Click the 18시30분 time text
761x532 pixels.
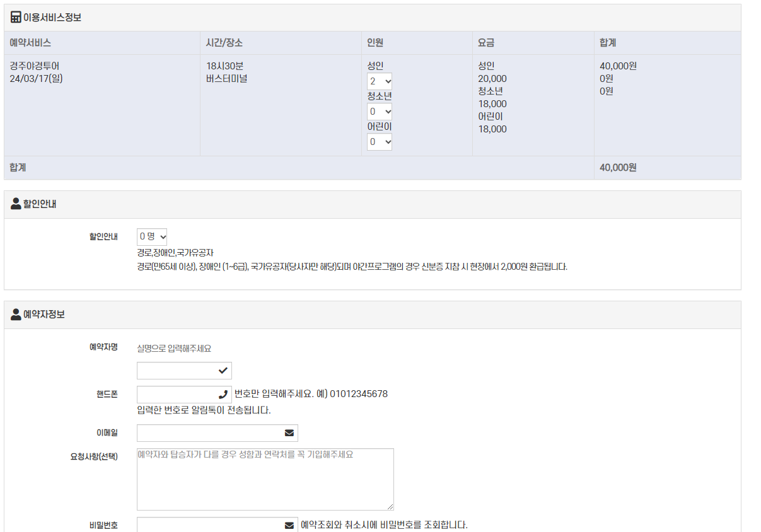point(224,66)
